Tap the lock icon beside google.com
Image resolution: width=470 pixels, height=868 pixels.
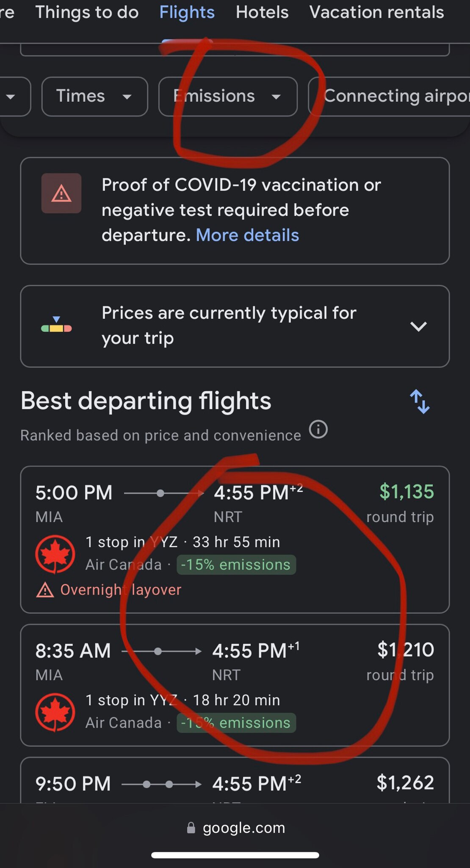point(191,828)
